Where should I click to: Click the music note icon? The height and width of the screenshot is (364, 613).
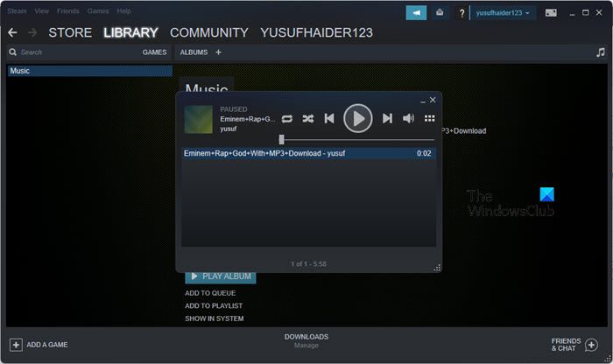[601, 52]
